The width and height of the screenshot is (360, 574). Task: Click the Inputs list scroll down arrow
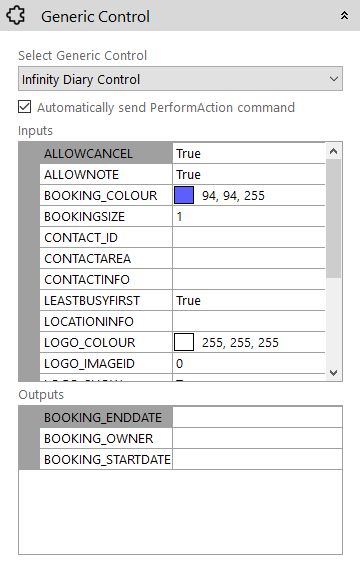click(x=333, y=373)
